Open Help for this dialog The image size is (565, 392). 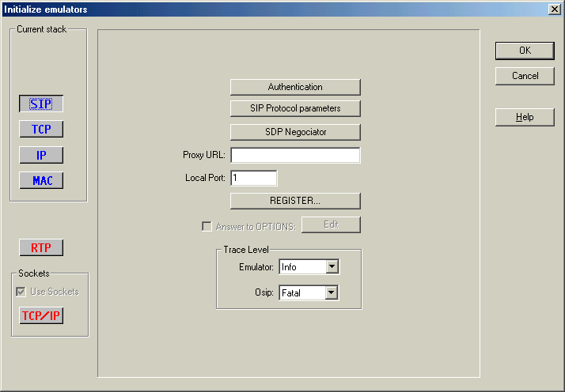coord(525,117)
